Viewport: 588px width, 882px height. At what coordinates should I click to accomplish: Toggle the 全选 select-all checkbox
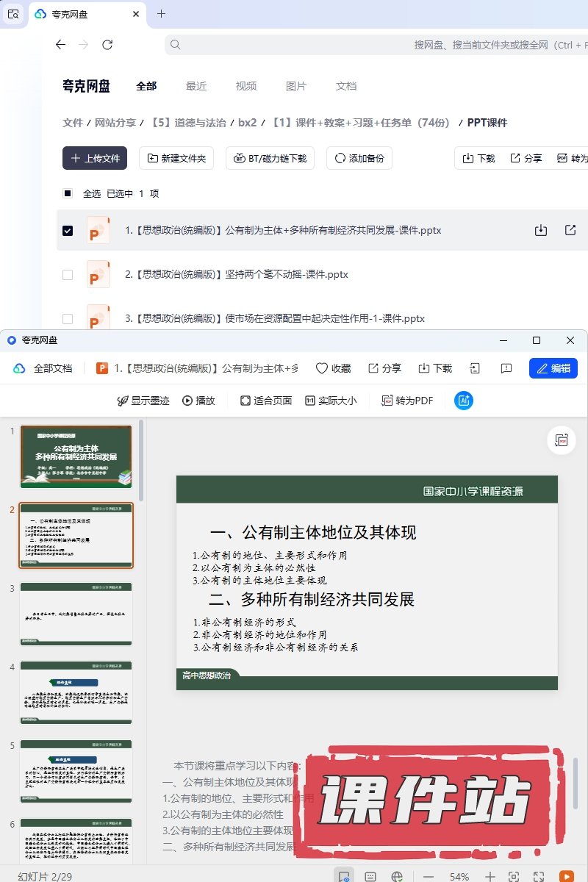[x=68, y=193]
